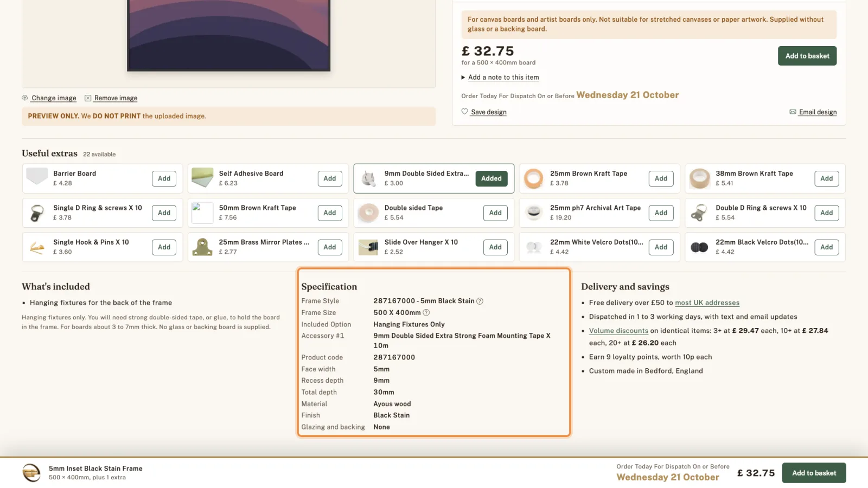Add Self Adhesive Board extra

coord(330,178)
